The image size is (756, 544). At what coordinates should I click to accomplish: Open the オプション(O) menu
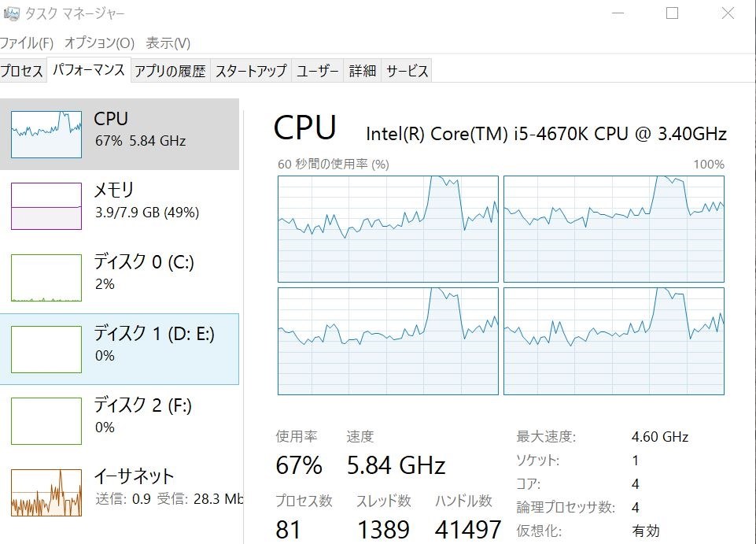(99, 43)
